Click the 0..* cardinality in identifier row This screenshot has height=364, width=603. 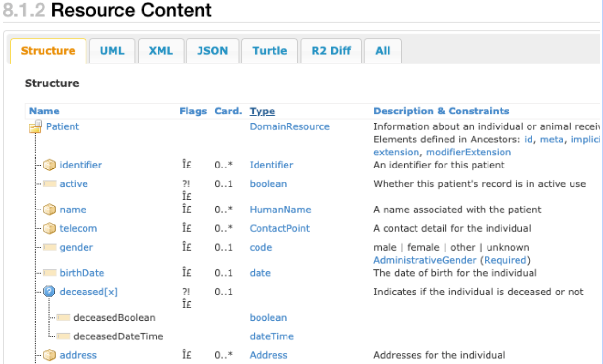coord(224,165)
